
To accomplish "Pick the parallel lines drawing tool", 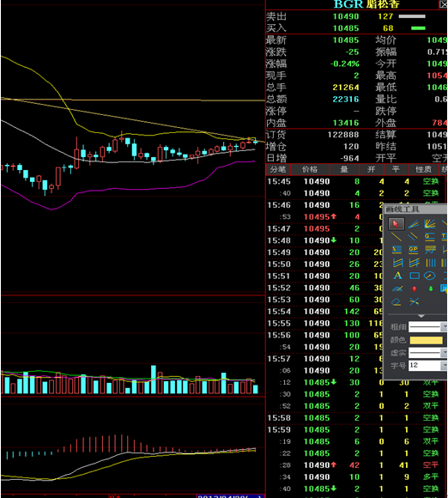I will (x=413, y=237).
